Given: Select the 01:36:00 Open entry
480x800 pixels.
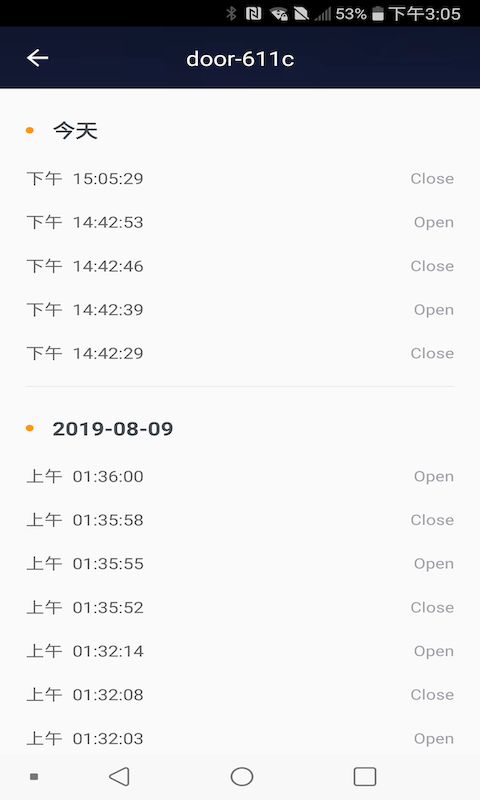Looking at the screenshot, I should click(240, 477).
